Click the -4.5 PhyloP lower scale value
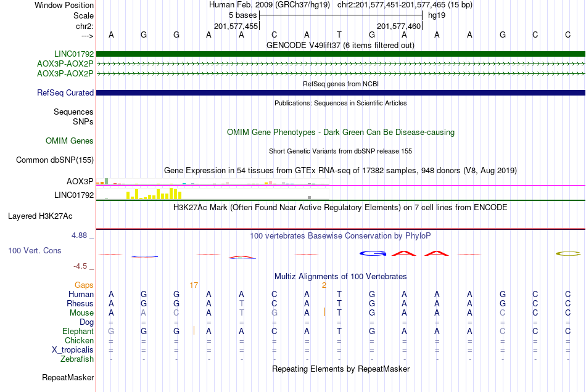Screen dimensions: 586x392 tap(80, 266)
